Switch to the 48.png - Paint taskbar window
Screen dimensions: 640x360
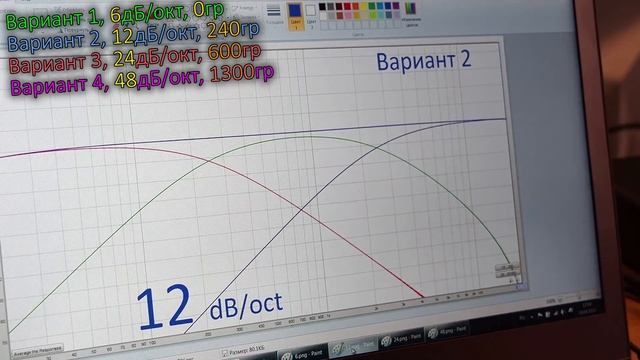447,332
